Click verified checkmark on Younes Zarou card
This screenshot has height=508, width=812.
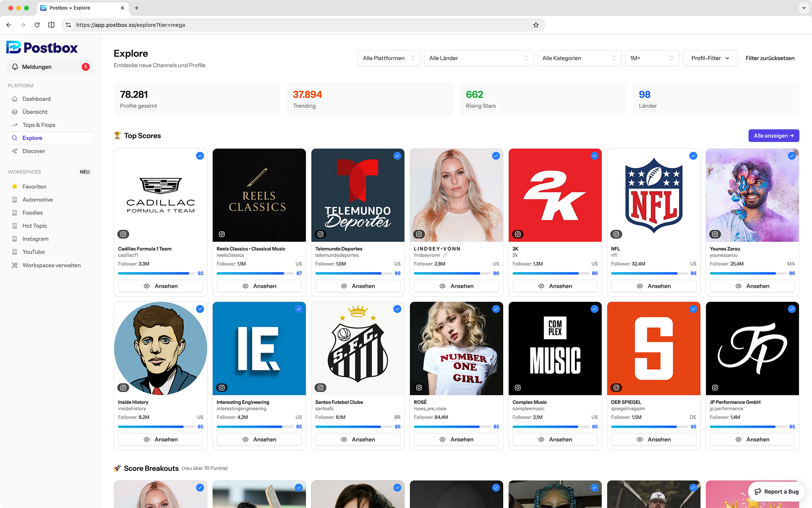[x=792, y=156]
